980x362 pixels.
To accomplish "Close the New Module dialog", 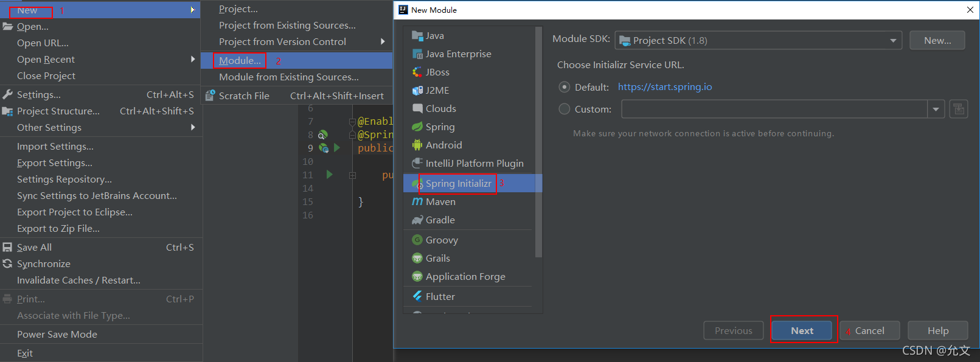I will click(970, 10).
